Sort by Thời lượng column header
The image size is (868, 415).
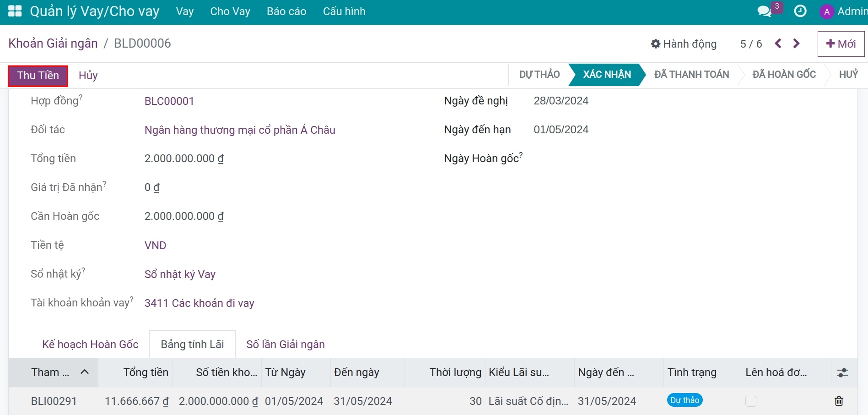tap(445, 372)
